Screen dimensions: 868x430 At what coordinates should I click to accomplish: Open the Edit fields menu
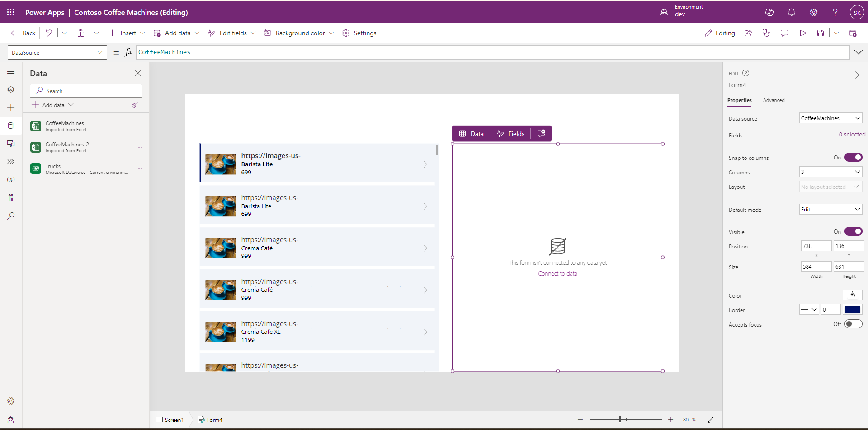[x=232, y=33]
